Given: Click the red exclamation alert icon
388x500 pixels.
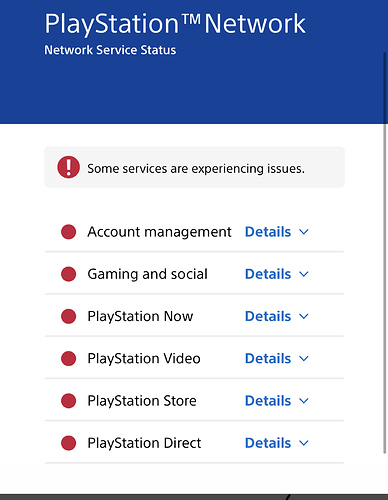Looking at the screenshot, I should [68, 167].
